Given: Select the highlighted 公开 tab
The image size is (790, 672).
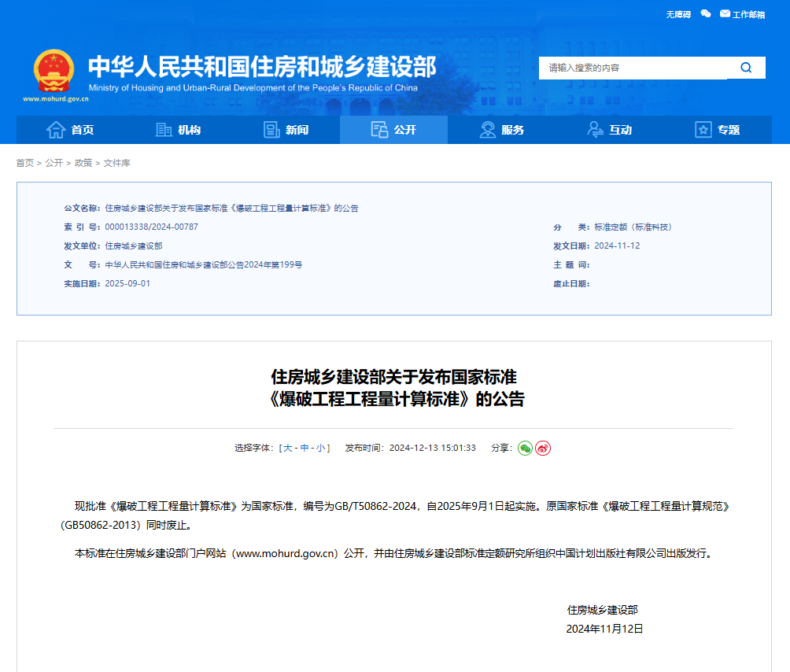Looking at the screenshot, I should pyautogui.click(x=393, y=130).
